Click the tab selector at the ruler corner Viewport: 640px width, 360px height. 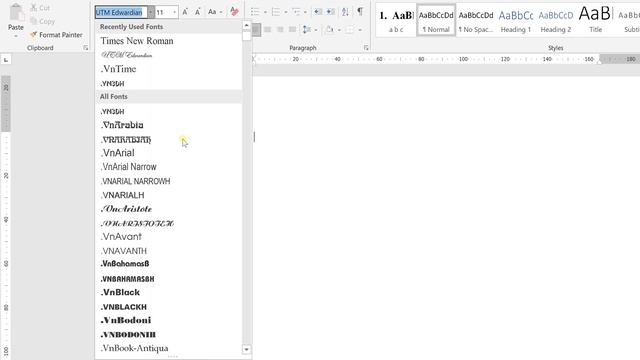[6, 60]
